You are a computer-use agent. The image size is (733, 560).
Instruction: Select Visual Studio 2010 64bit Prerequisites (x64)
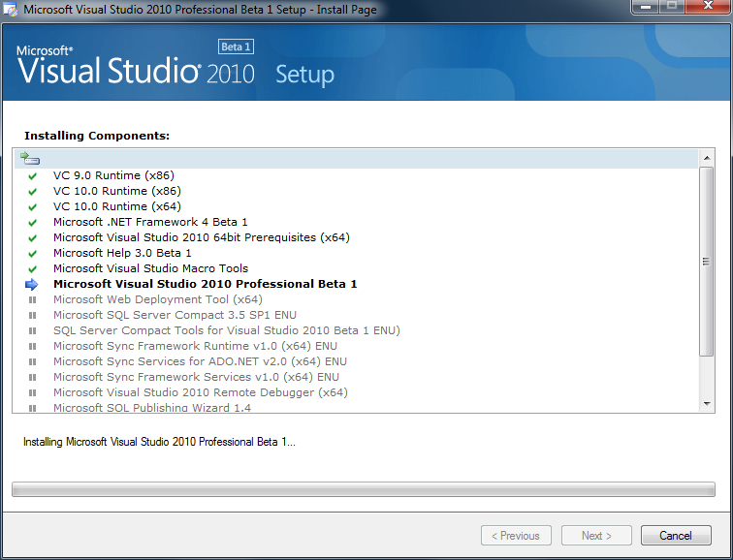click(202, 237)
